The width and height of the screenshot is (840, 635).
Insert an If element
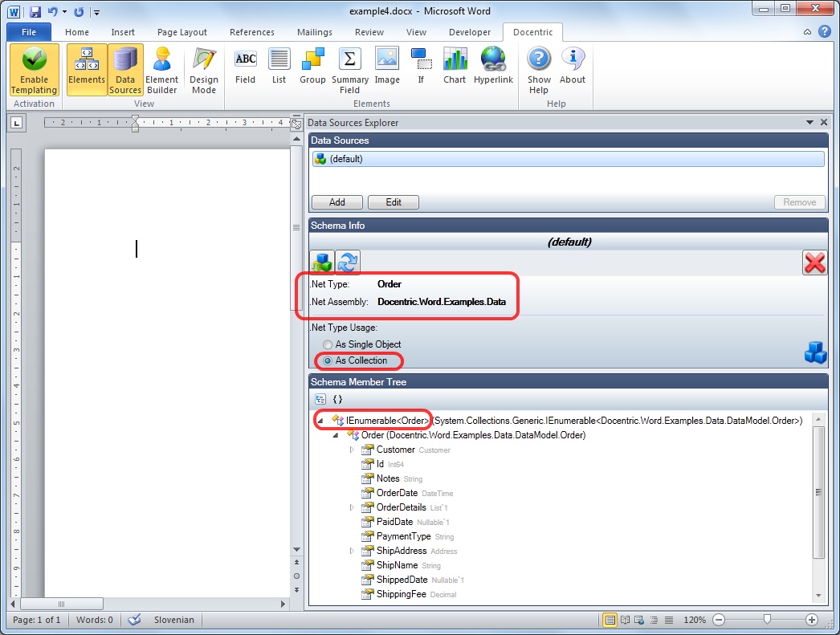(x=421, y=67)
